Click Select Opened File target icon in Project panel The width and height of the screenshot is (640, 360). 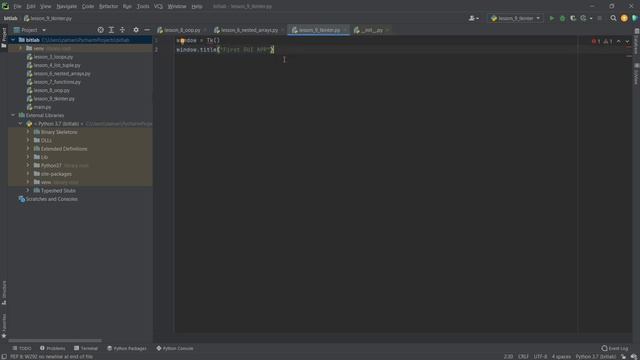tap(100, 30)
